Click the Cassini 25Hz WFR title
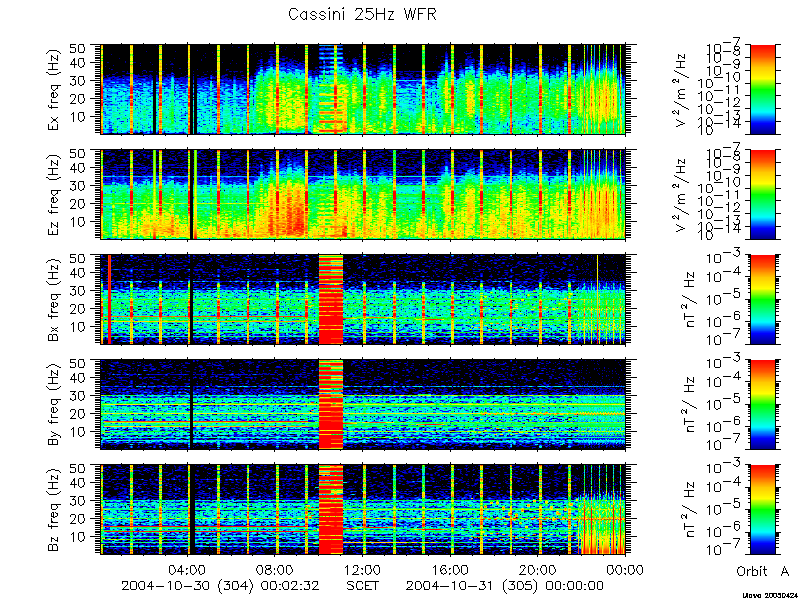The width and height of the screenshot is (800, 600). pyautogui.click(x=362, y=14)
